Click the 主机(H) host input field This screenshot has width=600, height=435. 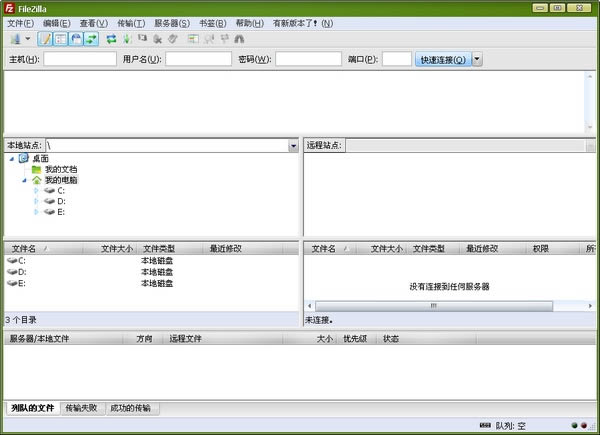pos(80,59)
